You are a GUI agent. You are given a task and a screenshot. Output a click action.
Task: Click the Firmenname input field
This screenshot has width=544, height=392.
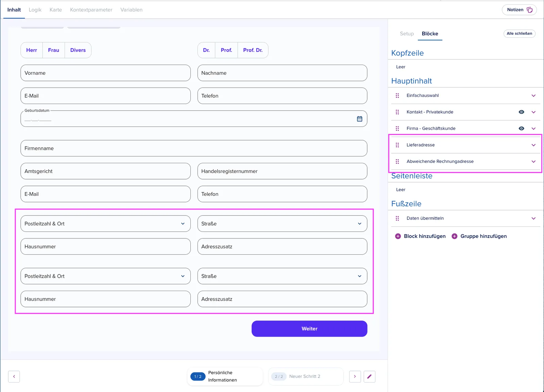[194, 148]
